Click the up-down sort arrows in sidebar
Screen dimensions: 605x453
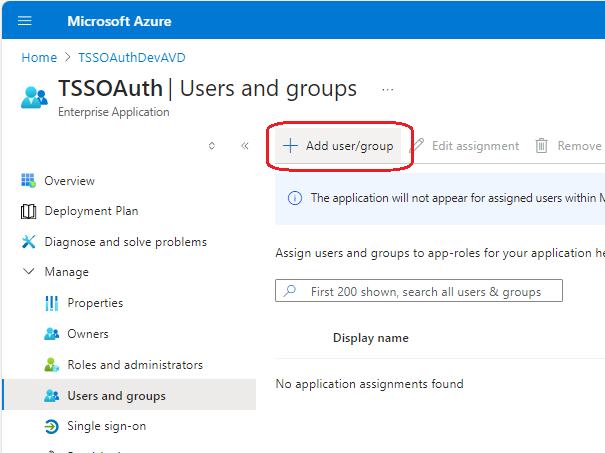coord(211,146)
